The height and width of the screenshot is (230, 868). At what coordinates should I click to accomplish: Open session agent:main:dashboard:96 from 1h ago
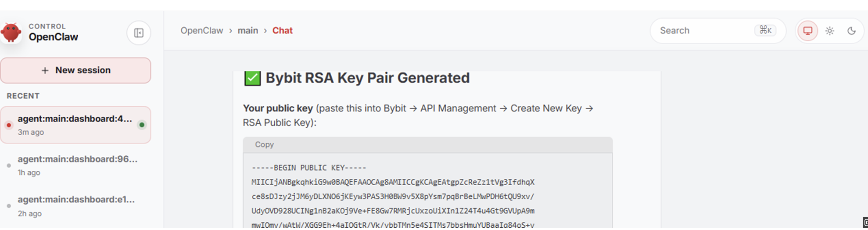coord(75,165)
